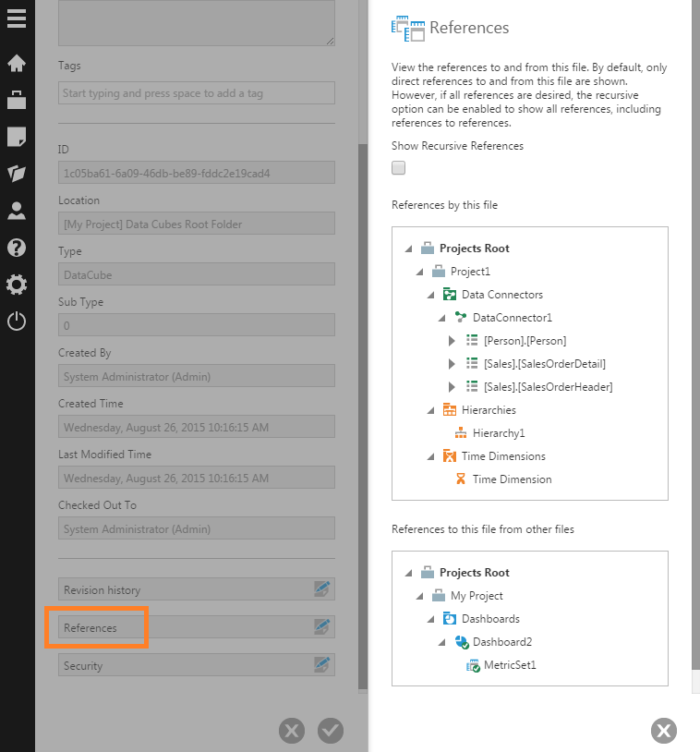Viewport: 700px width, 752px height.
Task: Collapse the Dashboard2 node
Action: point(441,642)
